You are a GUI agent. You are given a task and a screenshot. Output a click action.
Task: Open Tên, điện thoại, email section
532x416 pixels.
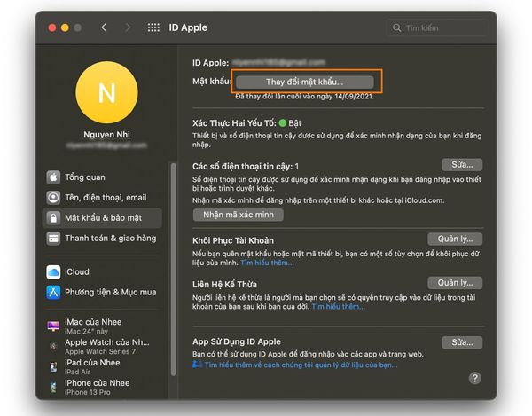coord(103,198)
